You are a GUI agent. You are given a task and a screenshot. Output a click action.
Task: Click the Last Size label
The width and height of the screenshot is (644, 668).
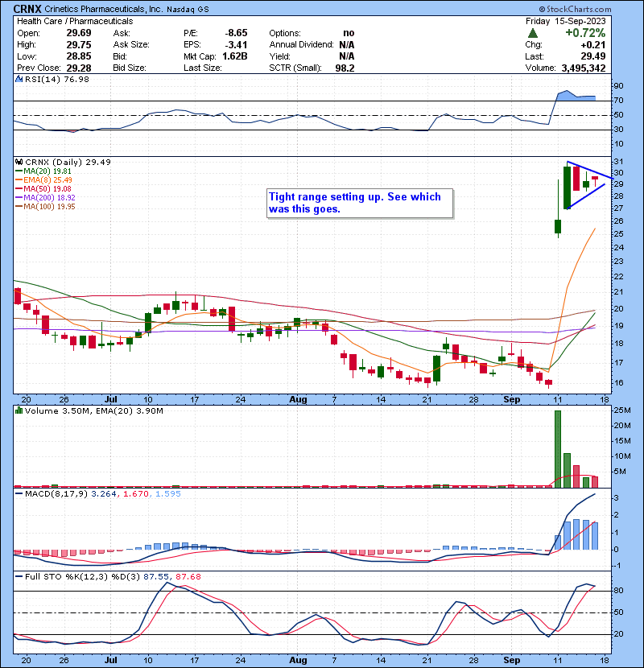pyautogui.click(x=202, y=68)
